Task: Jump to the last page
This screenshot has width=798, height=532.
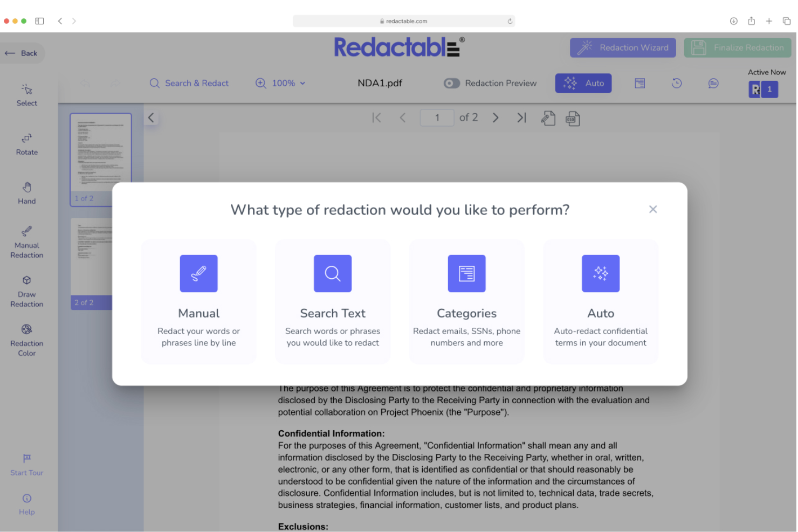Action: point(521,118)
